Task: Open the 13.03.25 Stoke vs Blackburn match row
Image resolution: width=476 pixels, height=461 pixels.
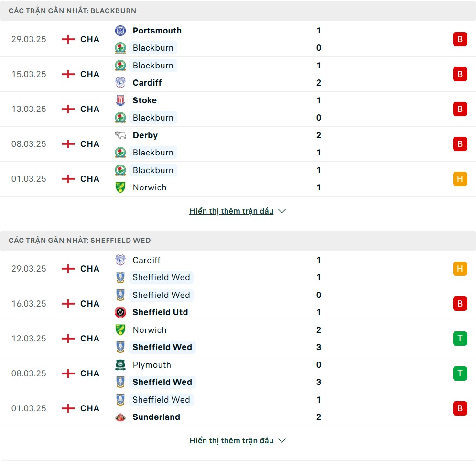Action: (x=238, y=110)
